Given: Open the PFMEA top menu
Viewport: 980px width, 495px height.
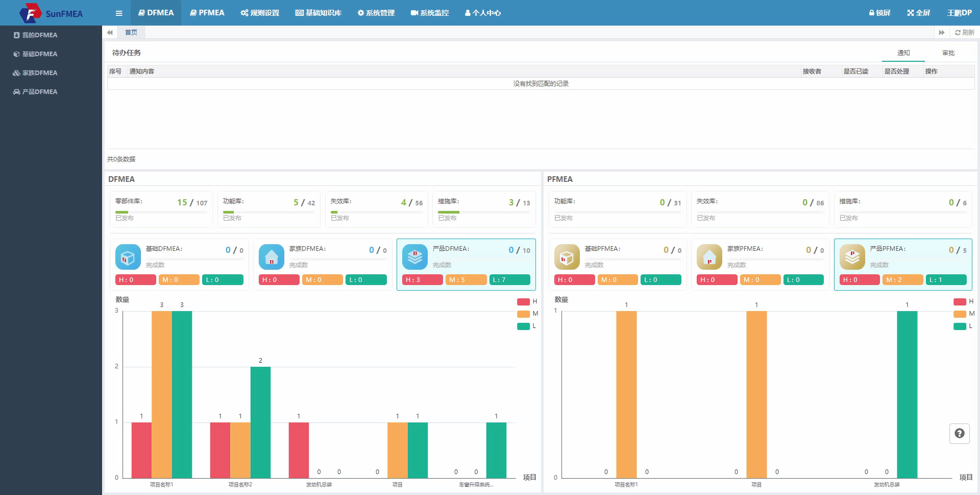Looking at the screenshot, I should click(x=207, y=13).
